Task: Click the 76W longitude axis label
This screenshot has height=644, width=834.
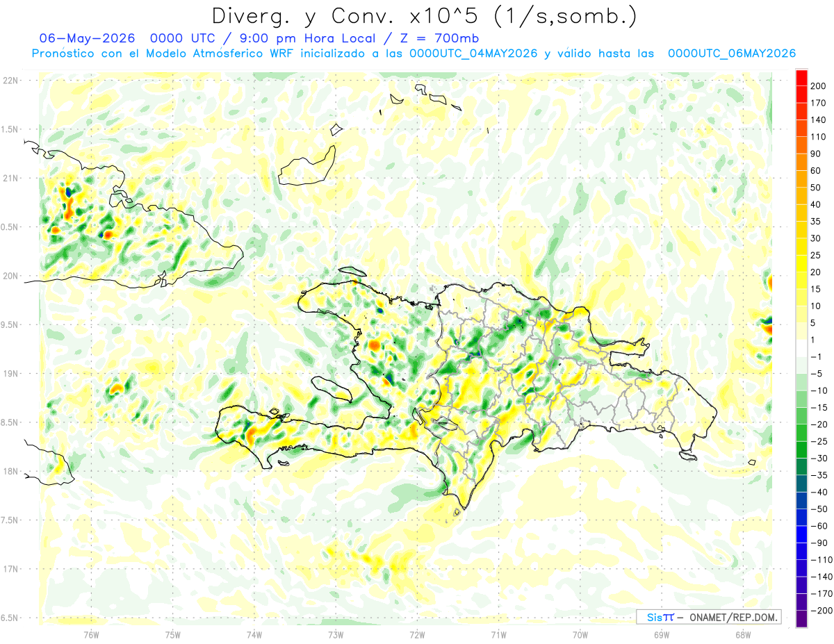Action: [x=91, y=634]
